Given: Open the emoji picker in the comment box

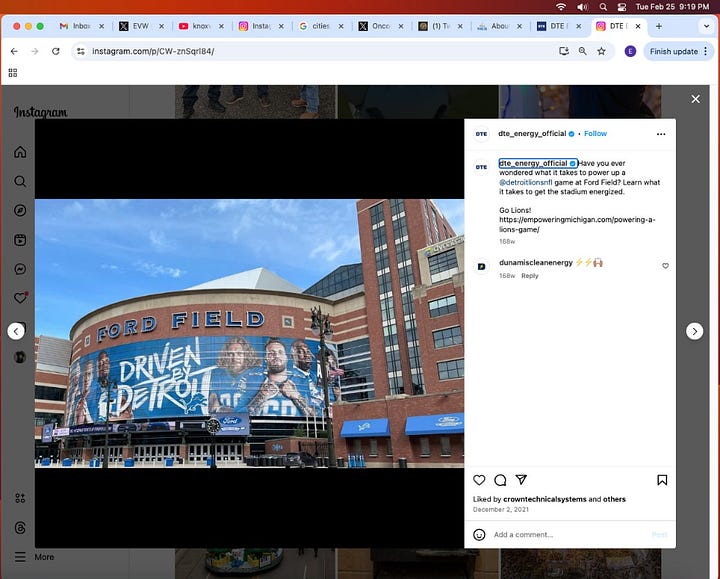Looking at the screenshot, I should (479, 534).
